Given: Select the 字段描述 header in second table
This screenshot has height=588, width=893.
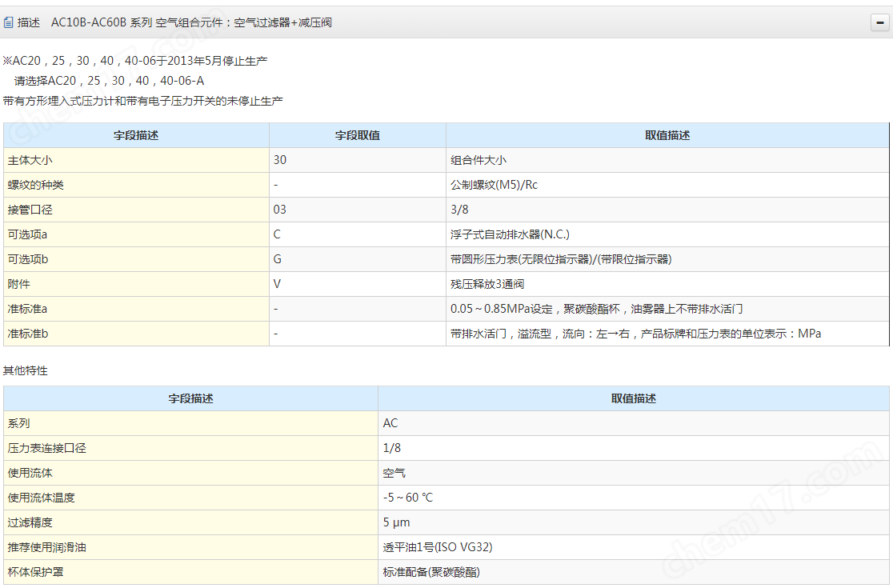Looking at the screenshot, I should 190,398.
